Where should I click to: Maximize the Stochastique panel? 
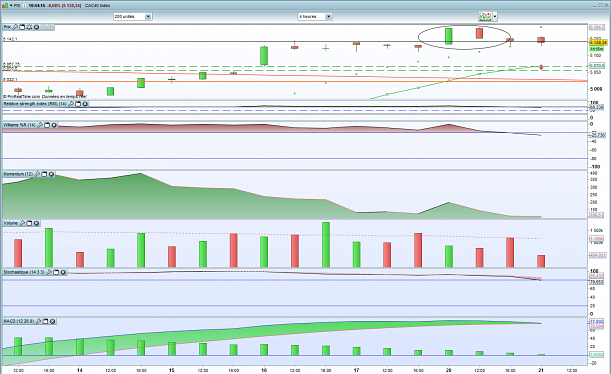click(x=56, y=272)
